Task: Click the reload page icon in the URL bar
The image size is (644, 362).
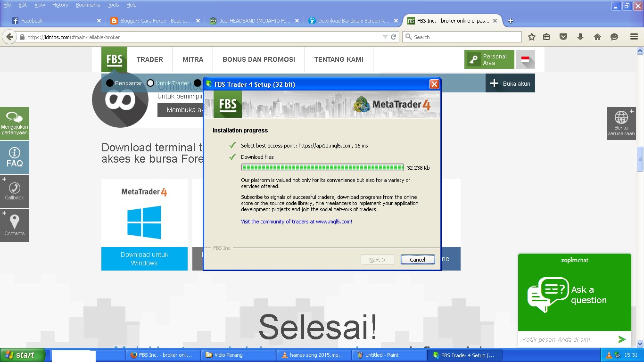Action: (x=394, y=37)
